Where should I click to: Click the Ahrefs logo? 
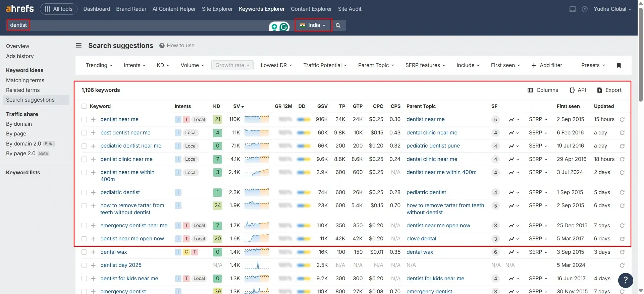point(20,9)
